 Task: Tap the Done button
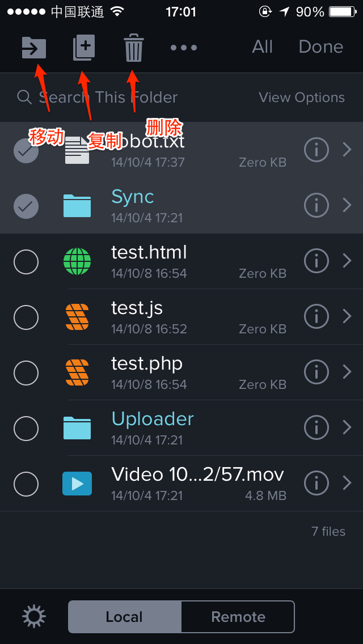click(x=320, y=47)
